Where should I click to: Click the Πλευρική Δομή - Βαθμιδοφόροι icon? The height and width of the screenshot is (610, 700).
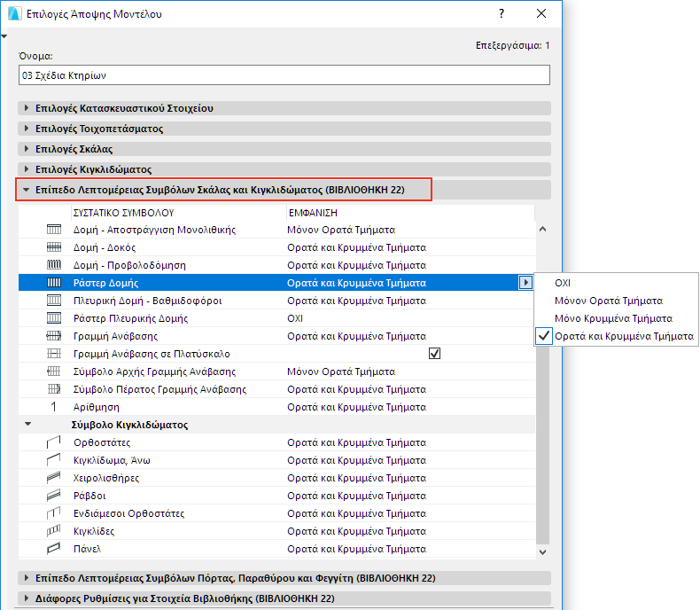[54, 301]
